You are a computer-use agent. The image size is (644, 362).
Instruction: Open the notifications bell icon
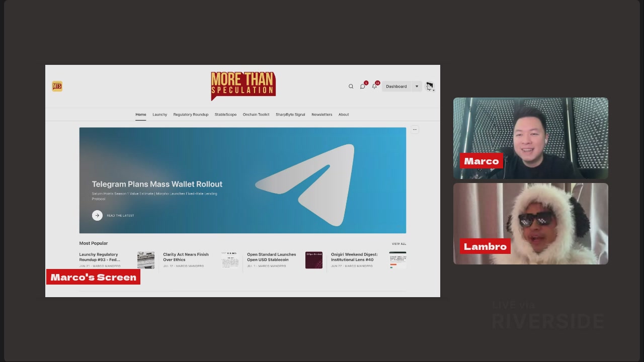tap(374, 86)
